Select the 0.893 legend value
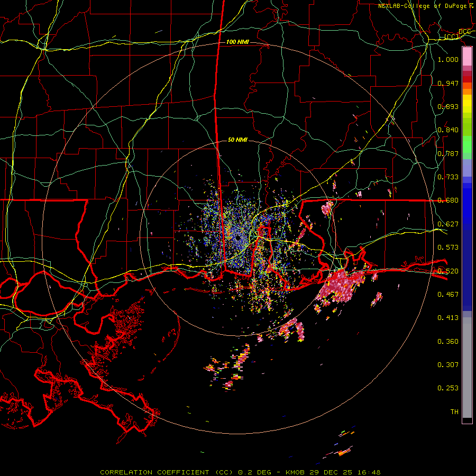Screen dimensions: 476x476 [x=448, y=106]
